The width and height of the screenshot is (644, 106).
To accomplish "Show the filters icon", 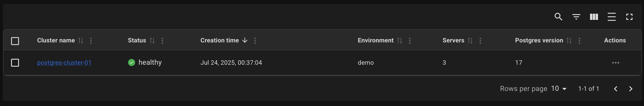I will (576, 17).
